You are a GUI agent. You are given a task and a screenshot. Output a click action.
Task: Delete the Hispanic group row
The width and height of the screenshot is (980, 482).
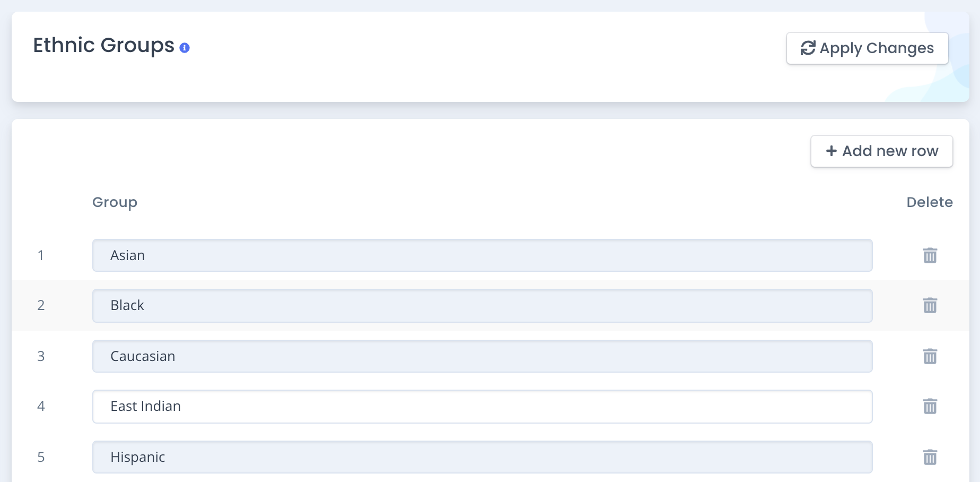point(930,457)
